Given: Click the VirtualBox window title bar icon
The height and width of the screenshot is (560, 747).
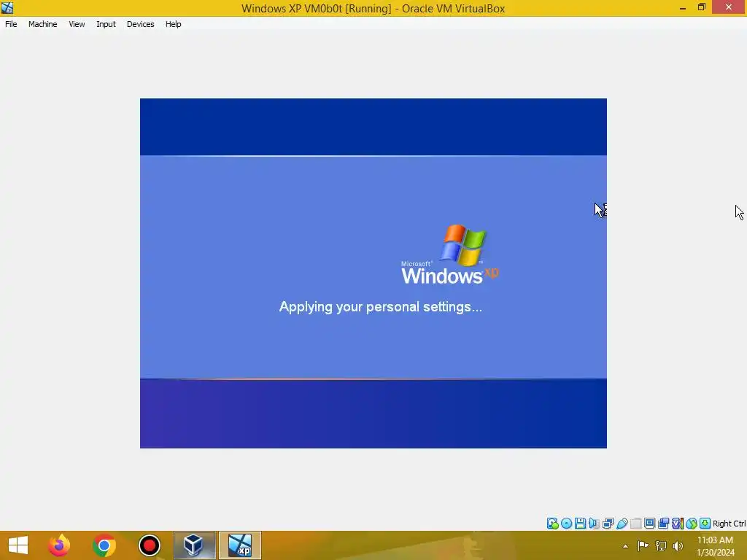Looking at the screenshot, I should (x=7, y=7).
